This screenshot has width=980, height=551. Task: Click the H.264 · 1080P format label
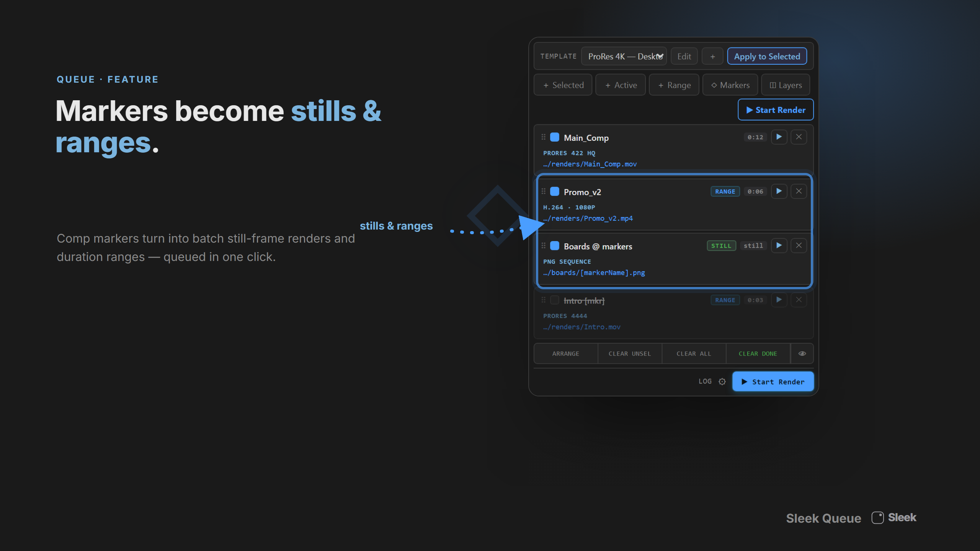click(569, 207)
